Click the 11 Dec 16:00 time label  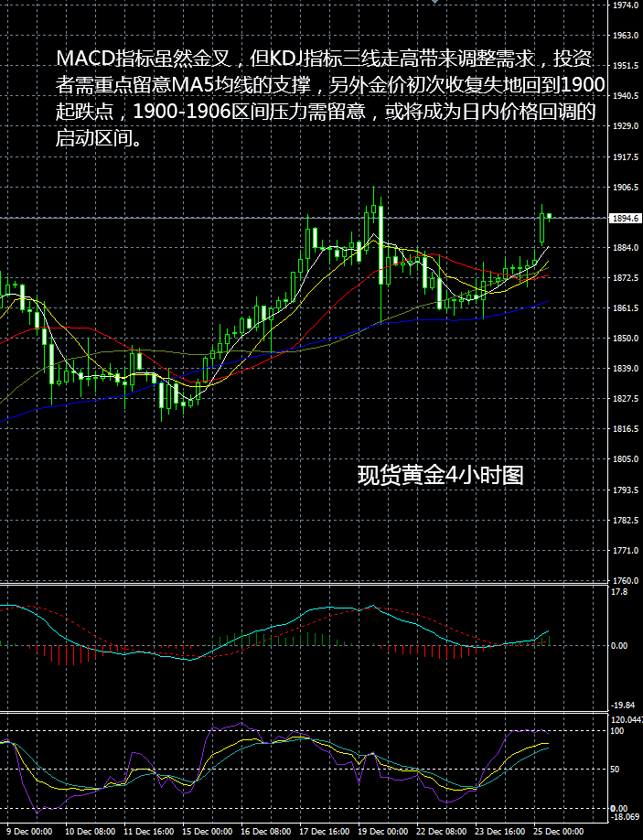[149, 832]
